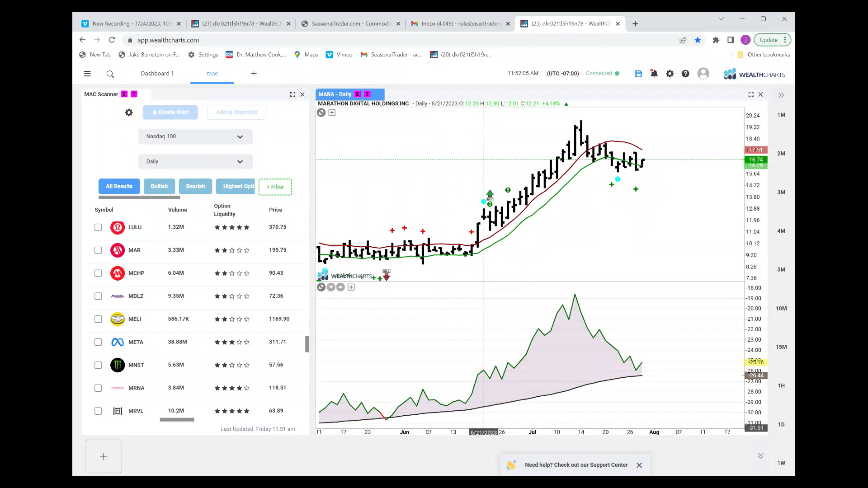The width and height of the screenshot is (868, 488).
Task: Check the MNST row checkbox
Action: point(98,365)
